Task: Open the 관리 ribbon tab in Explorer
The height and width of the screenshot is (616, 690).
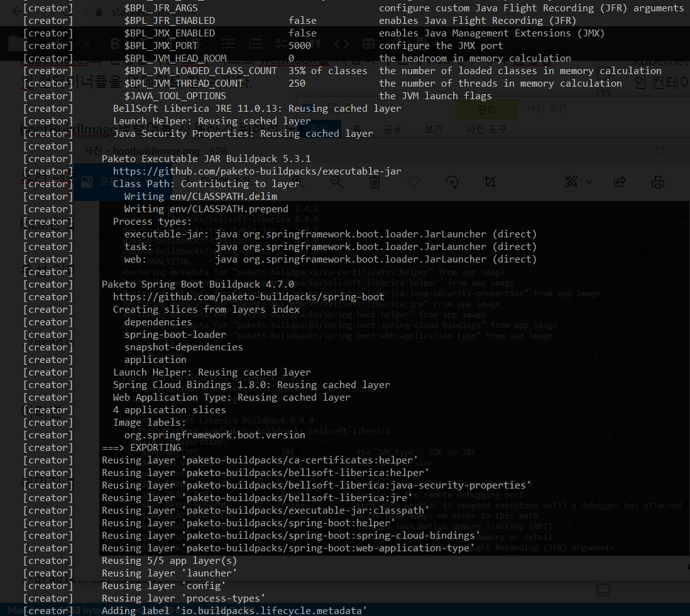Action: [486, 109]
